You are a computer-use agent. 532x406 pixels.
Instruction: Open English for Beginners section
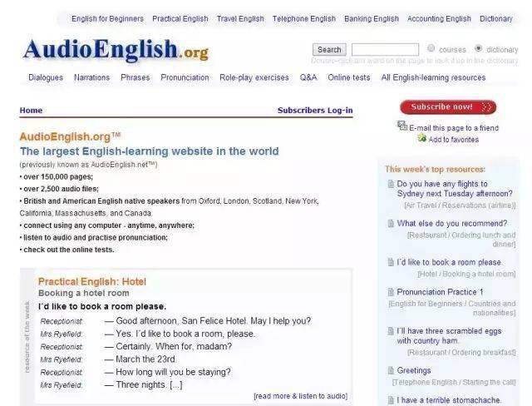click(x=107, y=18)
